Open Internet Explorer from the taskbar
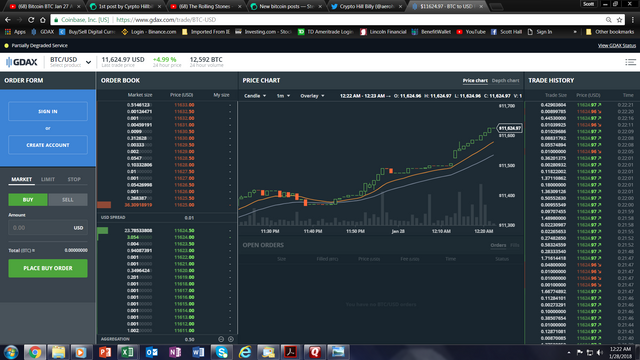Screen dimensions: 640x360 [244, 352]
